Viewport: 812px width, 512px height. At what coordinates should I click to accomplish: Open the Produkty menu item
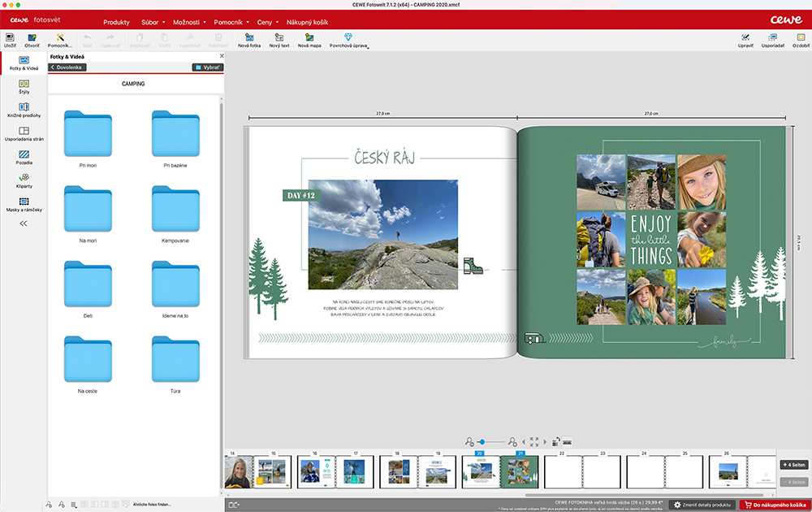(116, 22)
